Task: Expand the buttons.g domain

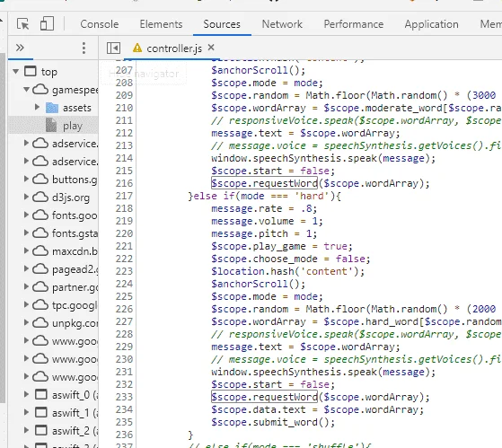Action: click(27, 179)
